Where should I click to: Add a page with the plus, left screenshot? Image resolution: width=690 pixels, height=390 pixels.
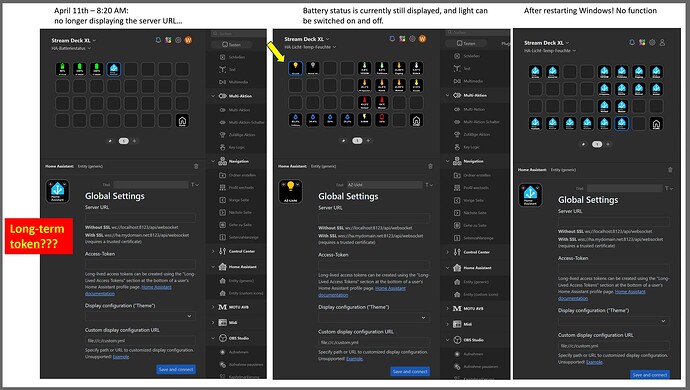(x=135, y=141)
